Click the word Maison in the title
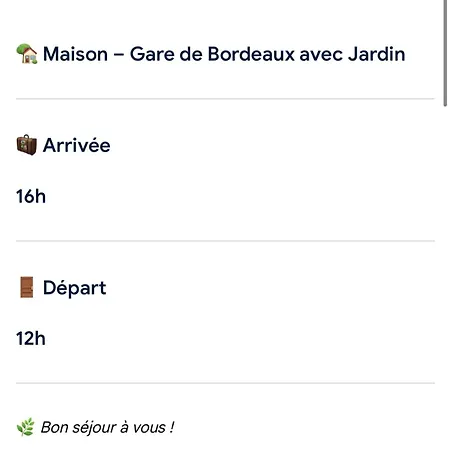The height and width of the screenshot is (450, 450). 75,54
